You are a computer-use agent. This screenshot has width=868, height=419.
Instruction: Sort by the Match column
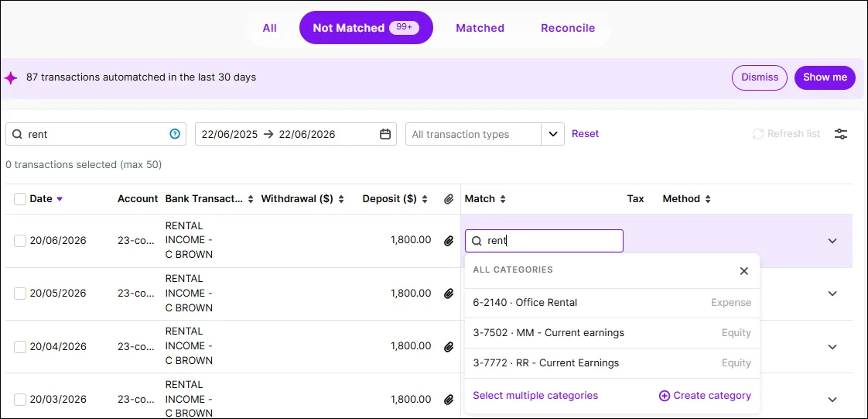(485, 199)
